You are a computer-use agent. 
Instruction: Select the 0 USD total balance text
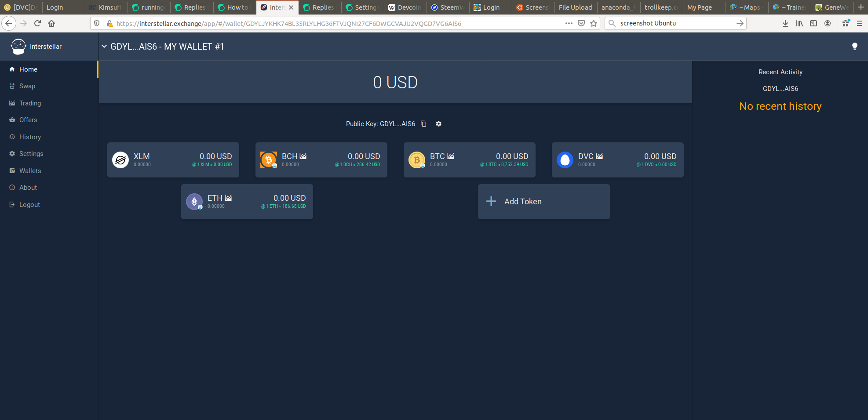tap(395, 83)
